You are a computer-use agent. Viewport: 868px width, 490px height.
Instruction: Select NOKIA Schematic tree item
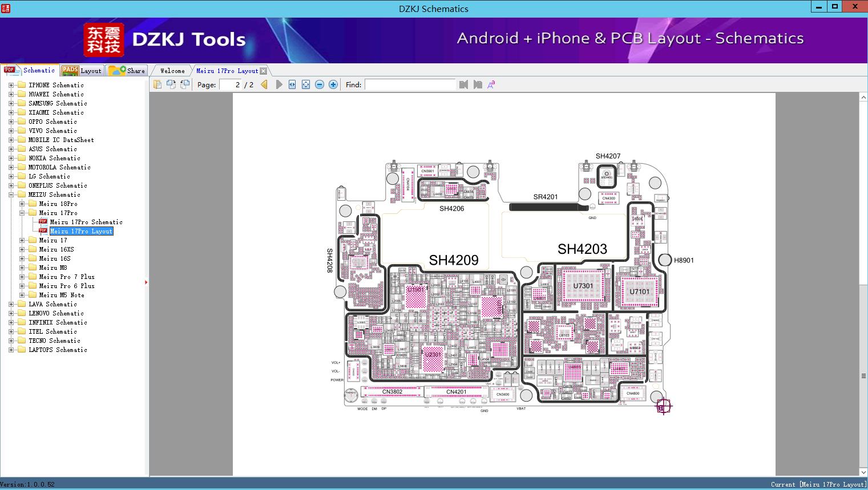coord(54,158)
